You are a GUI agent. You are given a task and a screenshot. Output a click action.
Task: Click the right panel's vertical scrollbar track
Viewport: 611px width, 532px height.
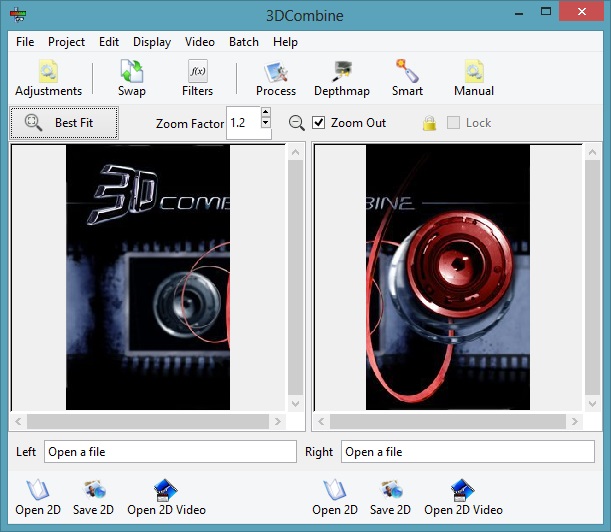(593, 278)
